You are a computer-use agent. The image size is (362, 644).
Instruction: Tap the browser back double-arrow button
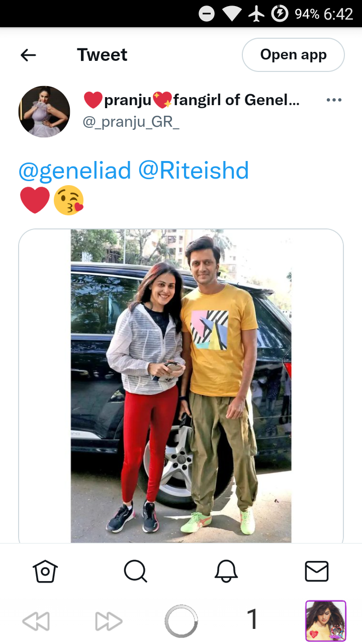point(36,621)
